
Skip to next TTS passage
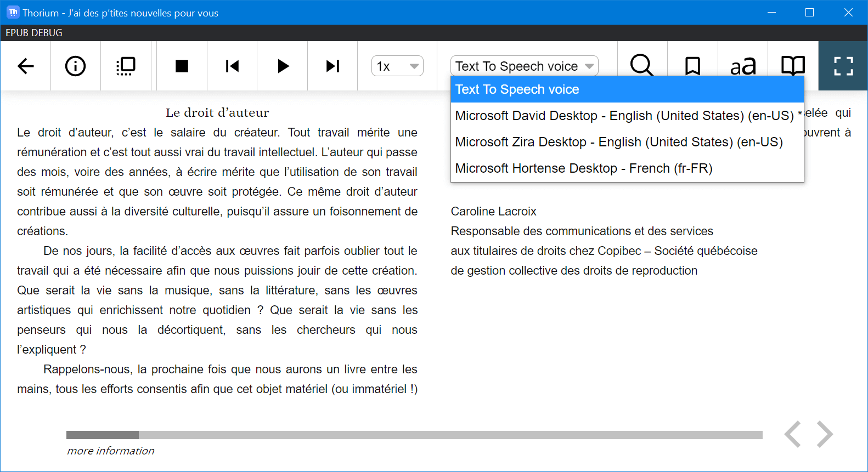[333, 66]
